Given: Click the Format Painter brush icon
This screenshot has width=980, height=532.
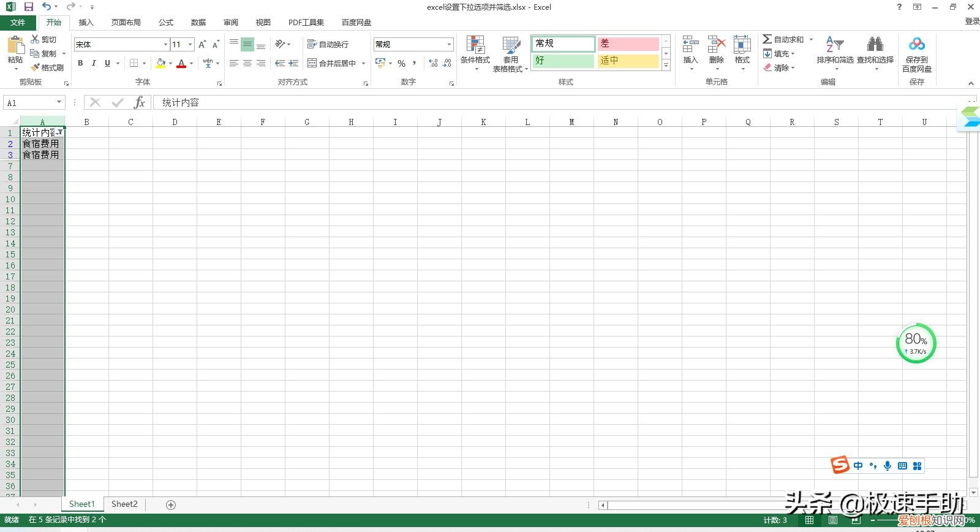Looking at the screenshot, I should click(x=36, y=67).
